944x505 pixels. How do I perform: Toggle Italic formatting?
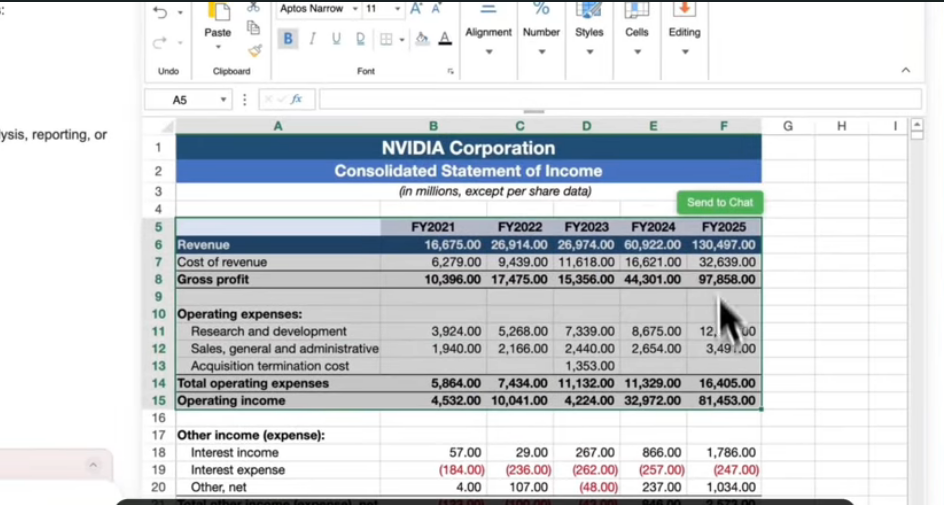point(312,39)
